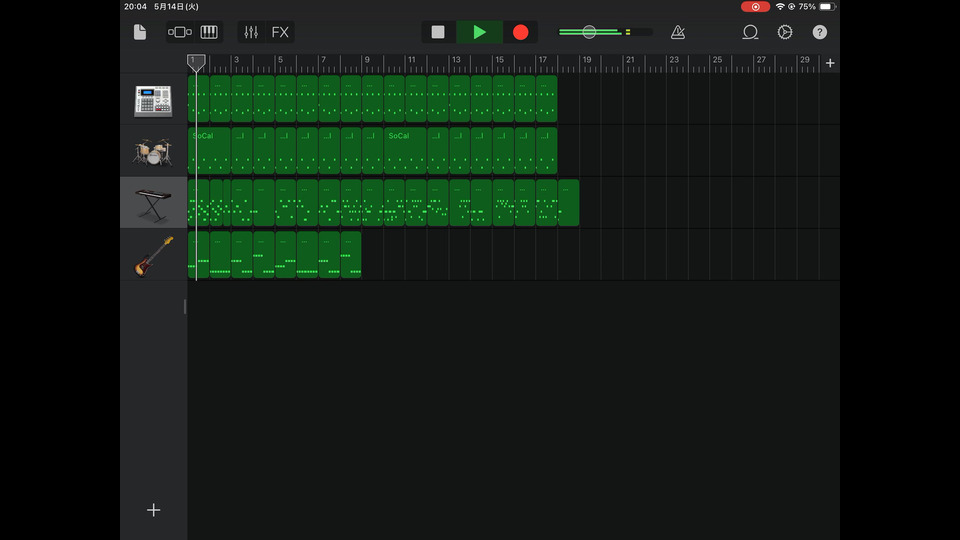
Task: Select the second SoCal drummer region
Action: tap(405, 151)
